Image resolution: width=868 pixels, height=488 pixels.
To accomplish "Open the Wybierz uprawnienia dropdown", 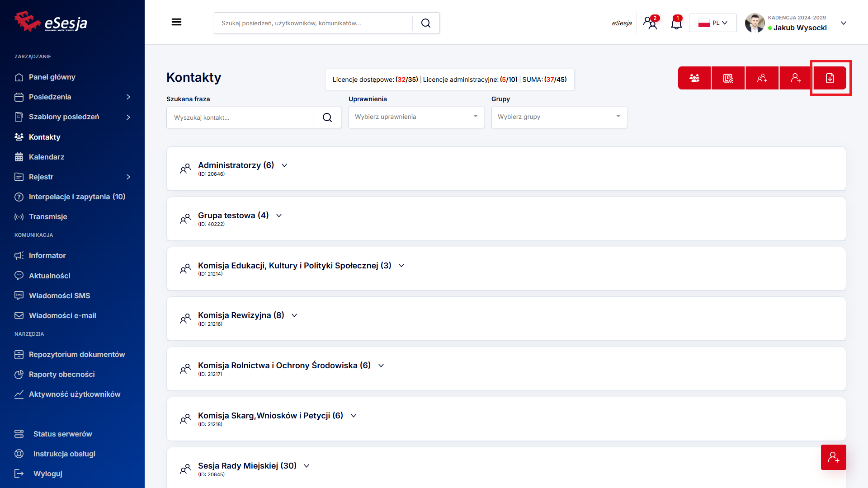I will 416,117.
